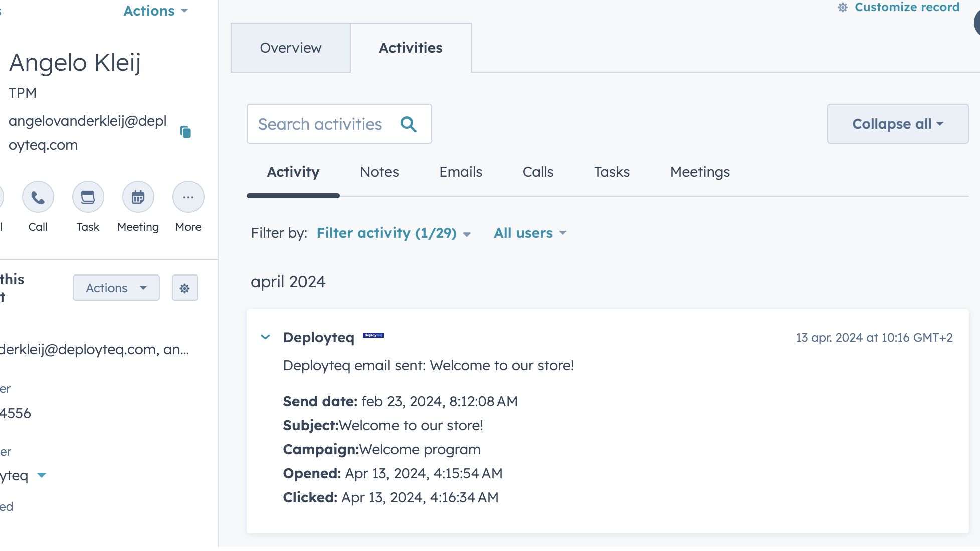
Task: Open Filter activity (1/29) dropdown
Action: click(x=394, y=233)
